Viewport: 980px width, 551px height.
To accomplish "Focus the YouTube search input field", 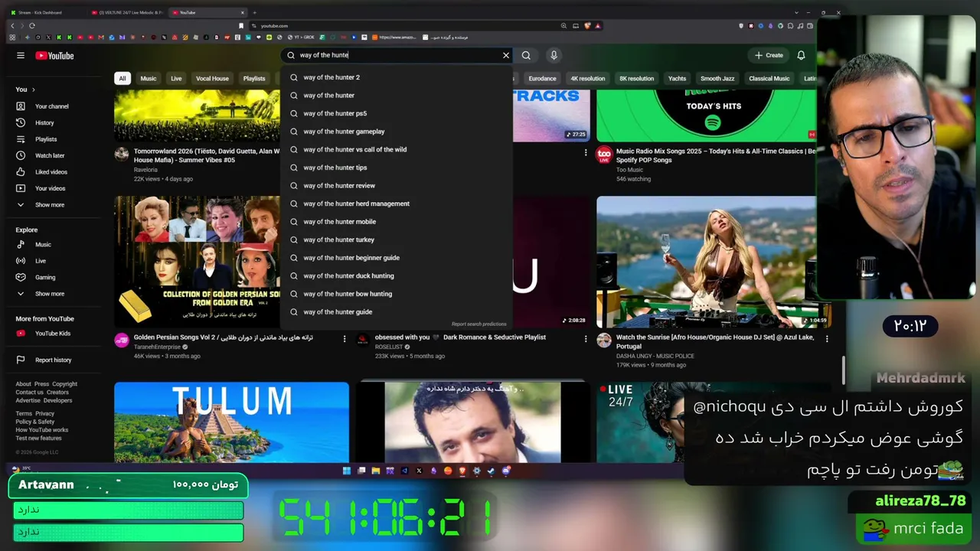I will click(x=398, y=55).
